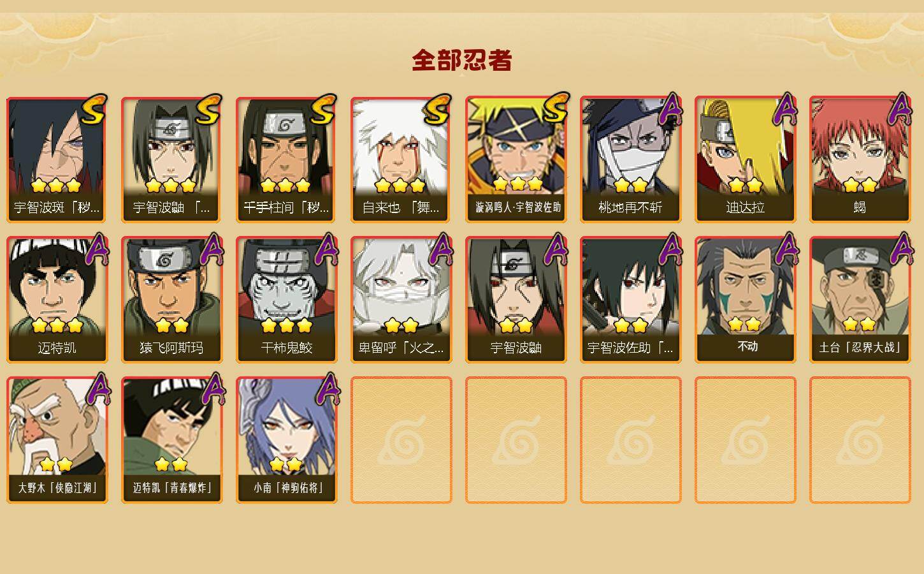The height and width of the screenshot is (574, 924).
Task: Select the 干柿鬼鲛 ninja card
Action: tap(286, 300)
